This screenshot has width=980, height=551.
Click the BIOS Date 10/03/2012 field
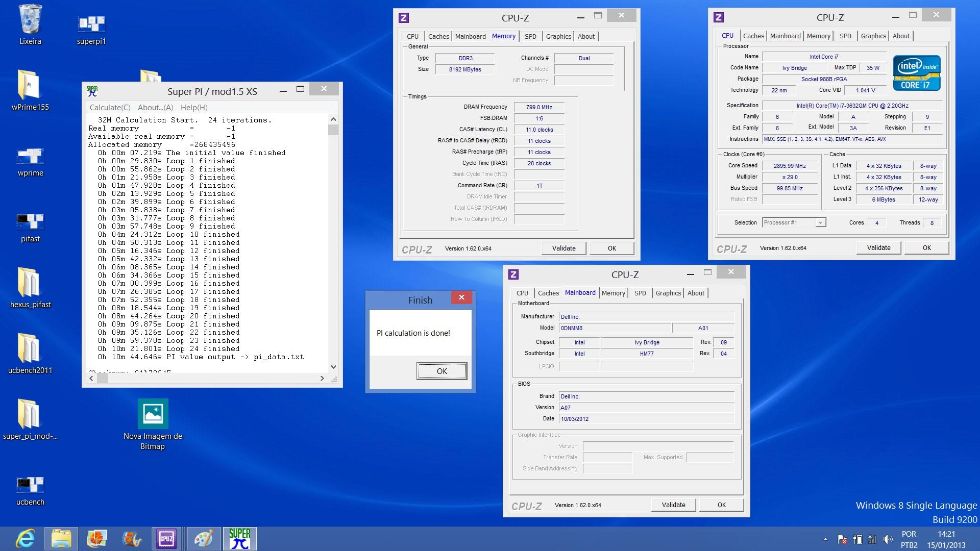click(x=647, y=419)
